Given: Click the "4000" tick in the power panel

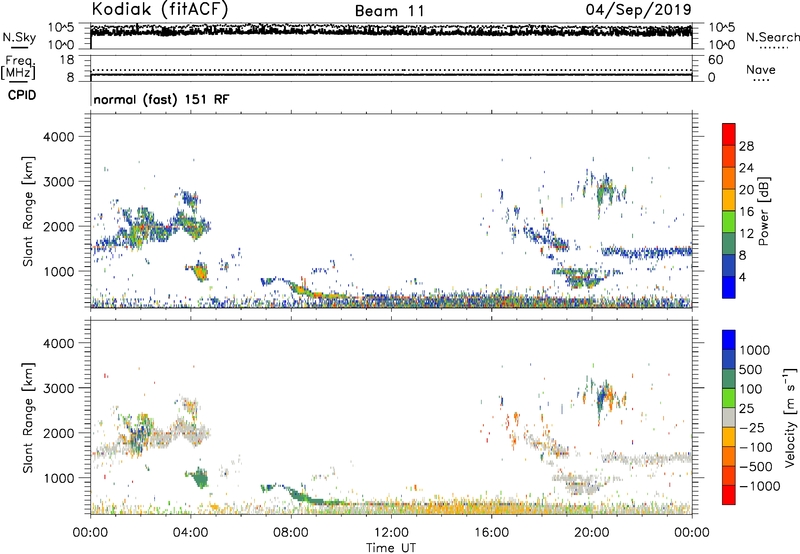Looking at the screenshot, I should 59,137.
